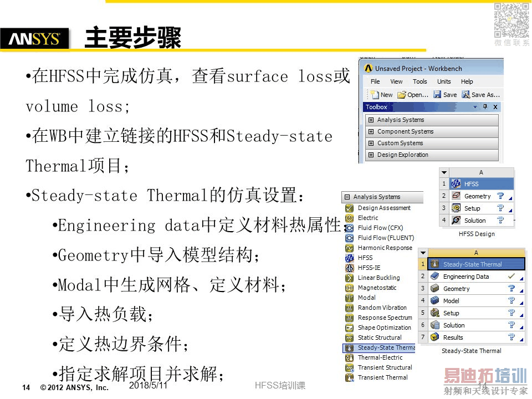
Task: Open the View menu
Action: pyautogui.click(x=396, y=81)
